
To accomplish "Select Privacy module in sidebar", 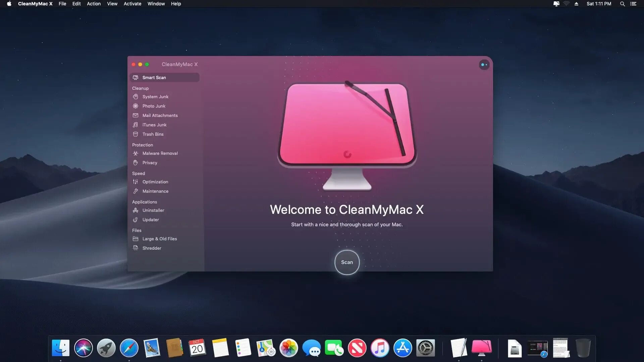I will [150, 163].
